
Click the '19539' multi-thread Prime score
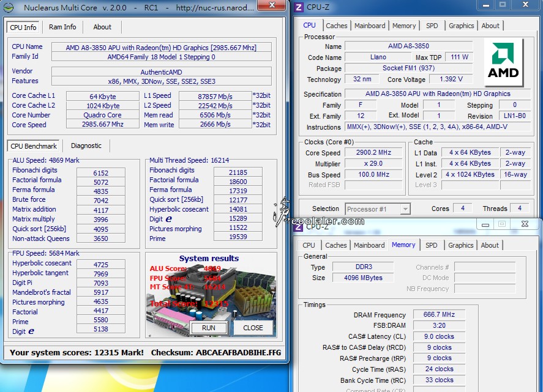pos(238,237)
